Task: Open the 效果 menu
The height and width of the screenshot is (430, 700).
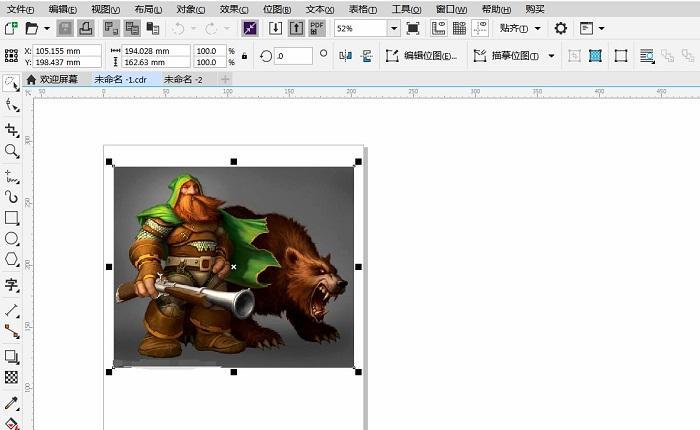Action: (234, 9)
